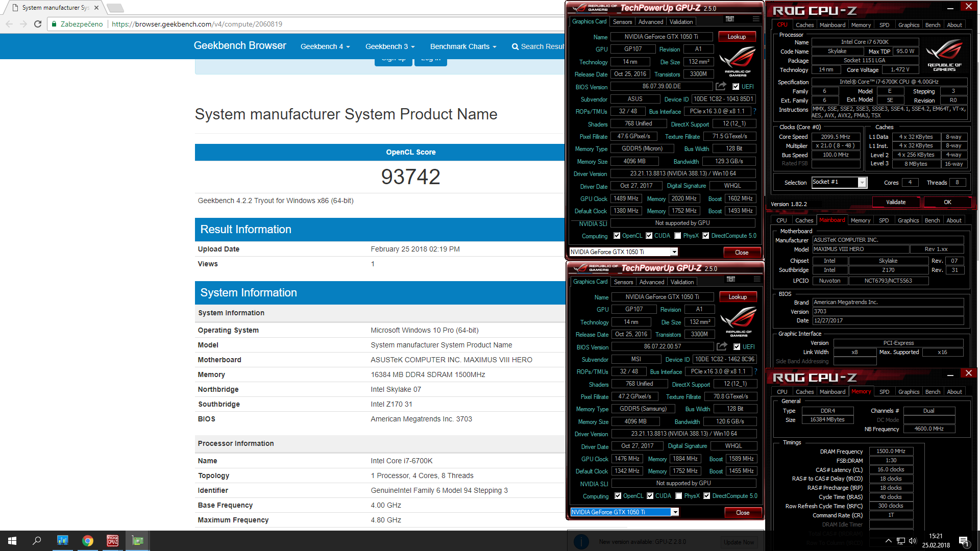Click the screenshot camera icon in lower GPU-Z

pyautogui.click(x=731, y=280)
